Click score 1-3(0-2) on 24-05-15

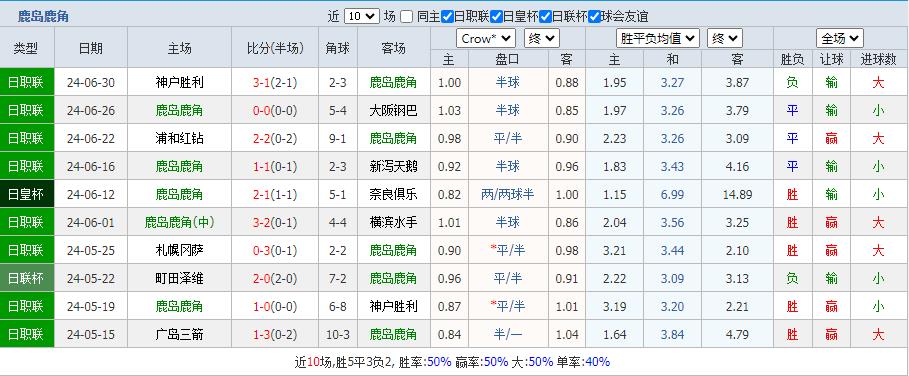coord(275,334)
